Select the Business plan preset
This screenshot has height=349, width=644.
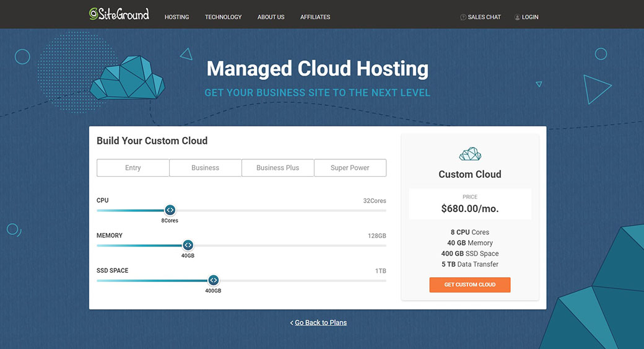(x=205, y=168)
